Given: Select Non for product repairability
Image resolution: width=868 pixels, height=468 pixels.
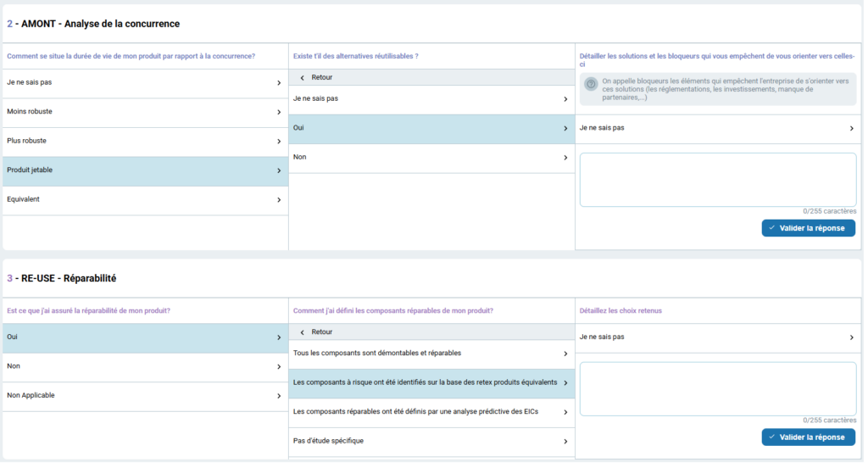Looking at the screenshot, I should click(144, 366).
